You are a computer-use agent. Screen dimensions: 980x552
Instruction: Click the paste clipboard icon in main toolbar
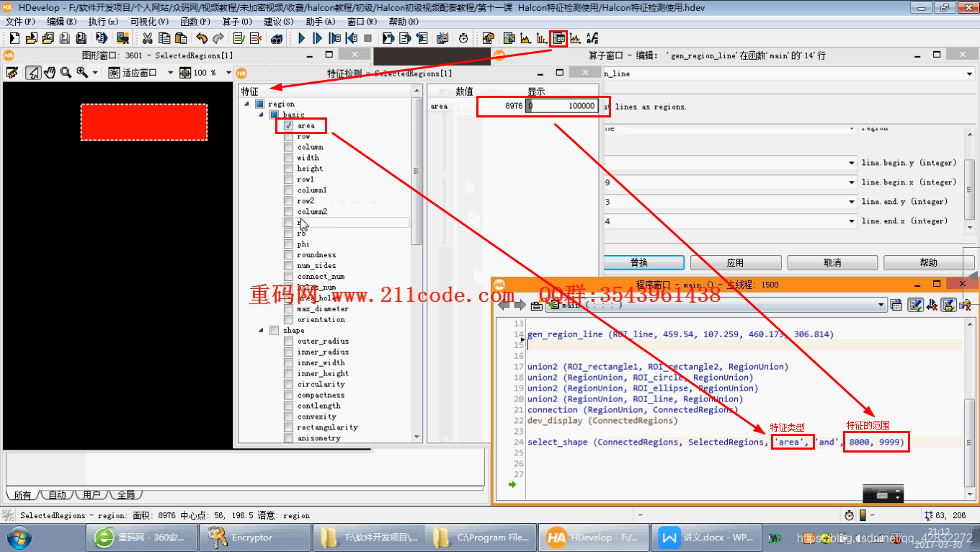(x=181, y=38)
